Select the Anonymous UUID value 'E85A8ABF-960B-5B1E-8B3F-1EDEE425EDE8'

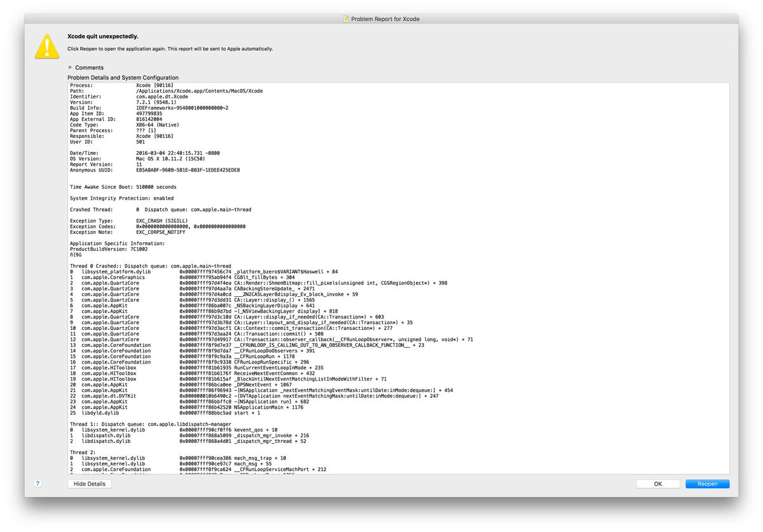pos(188,170)
